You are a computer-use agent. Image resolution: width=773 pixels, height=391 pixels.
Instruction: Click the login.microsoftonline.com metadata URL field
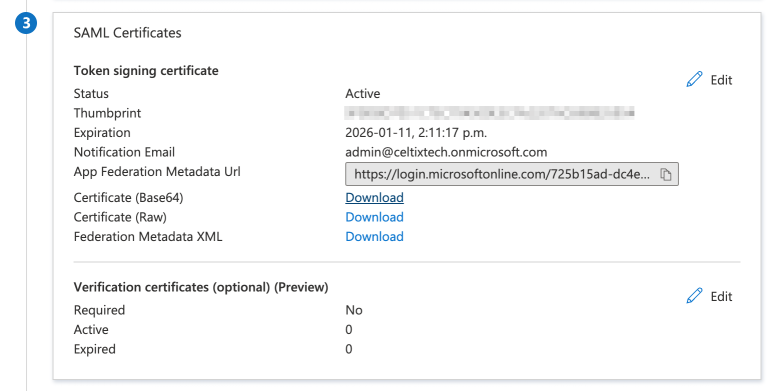(512, 174)
